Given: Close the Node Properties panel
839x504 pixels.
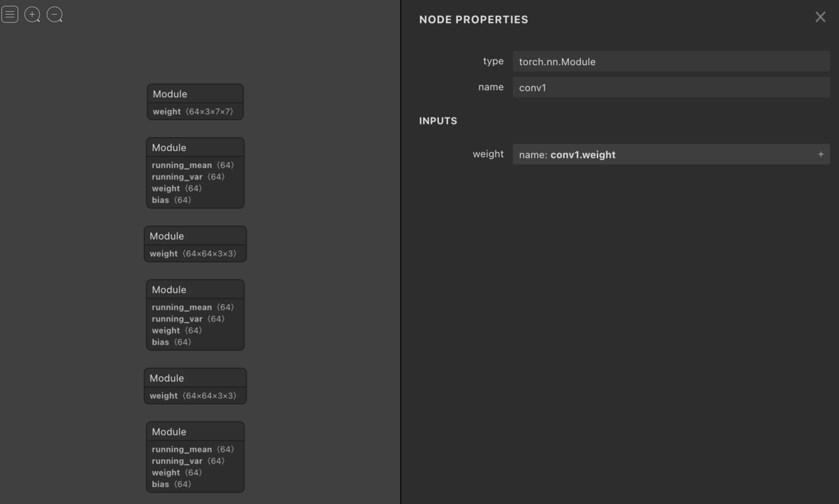Looking at the screenshot, I should point(819,17).
